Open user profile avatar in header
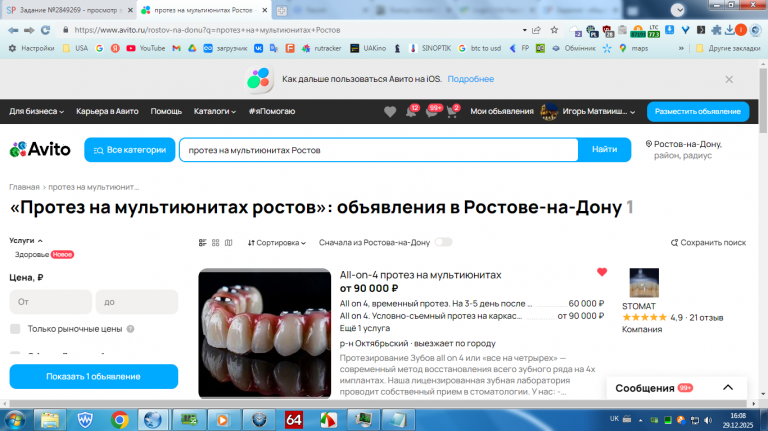 click(549, 112)
